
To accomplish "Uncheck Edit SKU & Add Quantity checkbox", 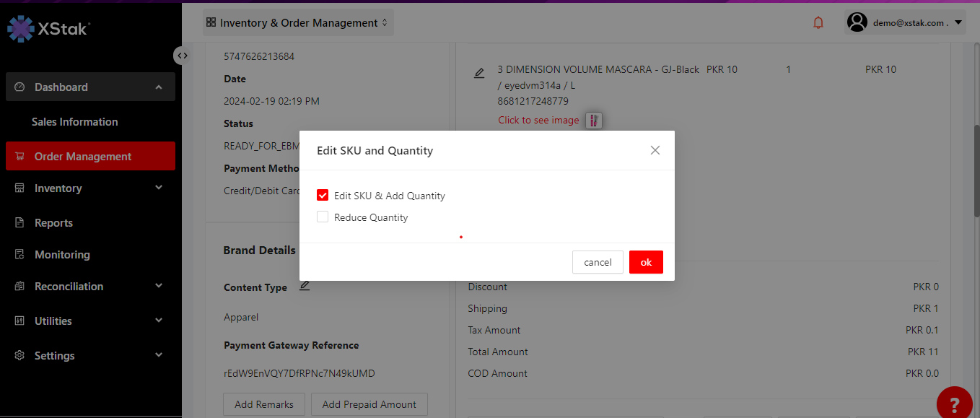I will pos(323,196).
